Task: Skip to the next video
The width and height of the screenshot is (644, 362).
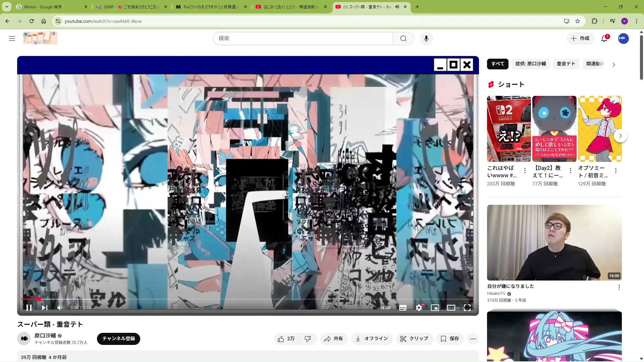Action: [x=44, y=308]
